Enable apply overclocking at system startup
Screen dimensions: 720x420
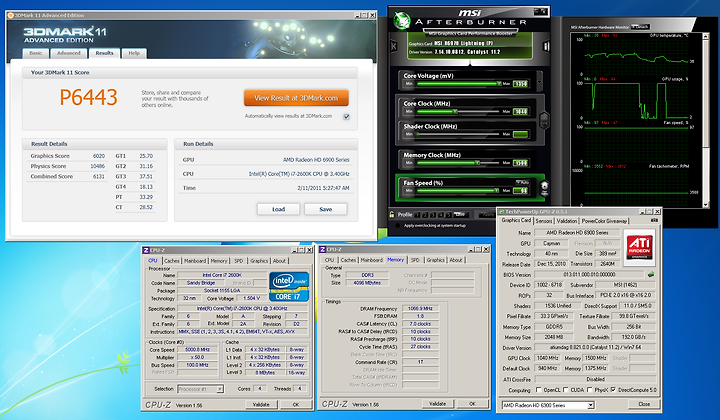398,225
